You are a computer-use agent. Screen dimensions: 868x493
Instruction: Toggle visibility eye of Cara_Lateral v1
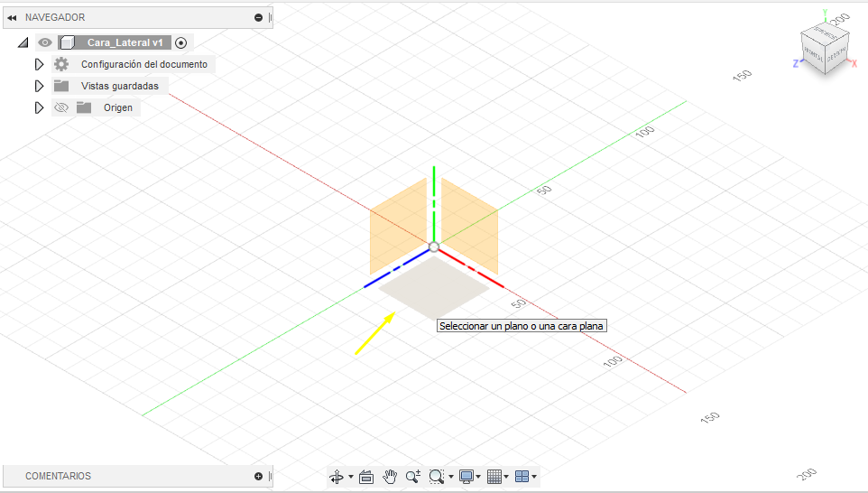coord(45,42)
